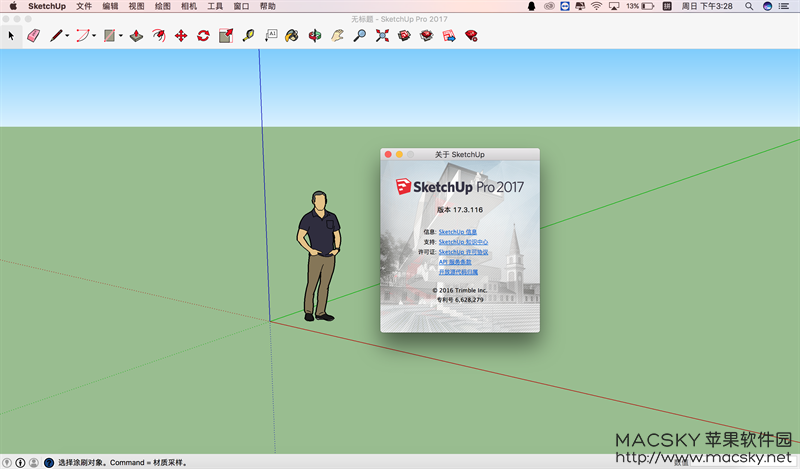Open the SketchUp 知识中心 link

[463, 242]
